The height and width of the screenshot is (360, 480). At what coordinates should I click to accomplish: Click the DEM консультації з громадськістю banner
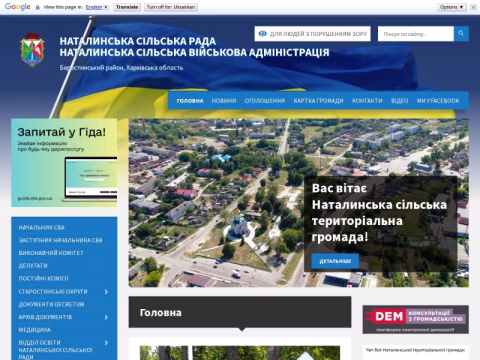416,319
